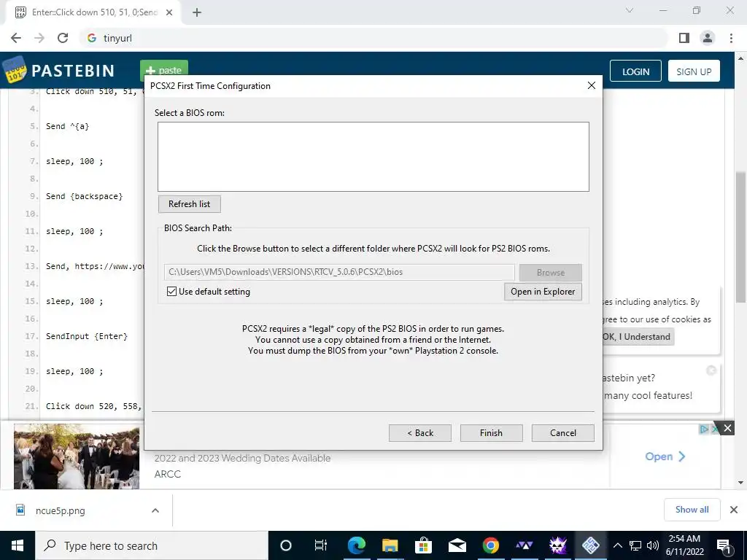Open Chrome side panel icon
This screenshot has height=560, width=747.
pos(684,38)
